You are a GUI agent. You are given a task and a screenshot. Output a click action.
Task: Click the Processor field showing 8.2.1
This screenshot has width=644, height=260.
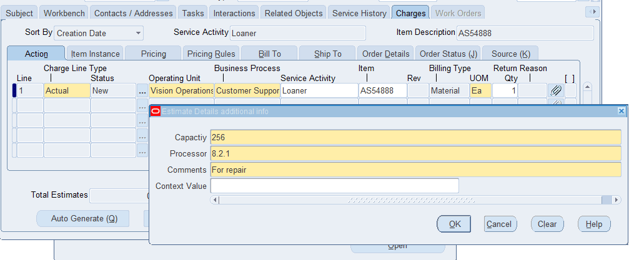pyautogui.click(x=415, y=153)
